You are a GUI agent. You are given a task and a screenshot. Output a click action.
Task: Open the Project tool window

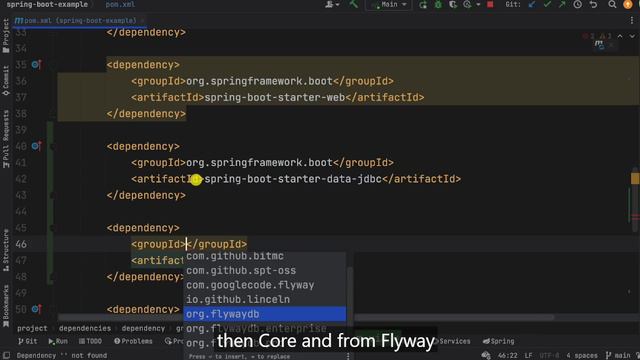coord(6,36)
